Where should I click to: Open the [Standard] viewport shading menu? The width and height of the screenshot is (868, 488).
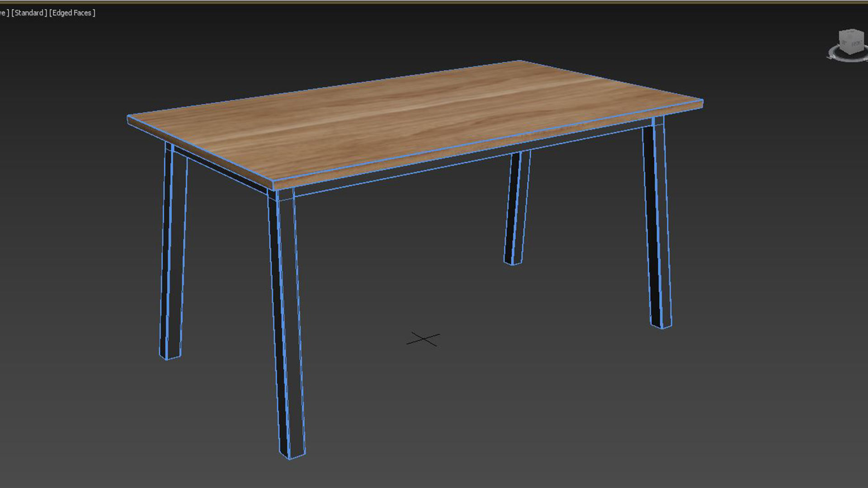click(x=29, y=13)
